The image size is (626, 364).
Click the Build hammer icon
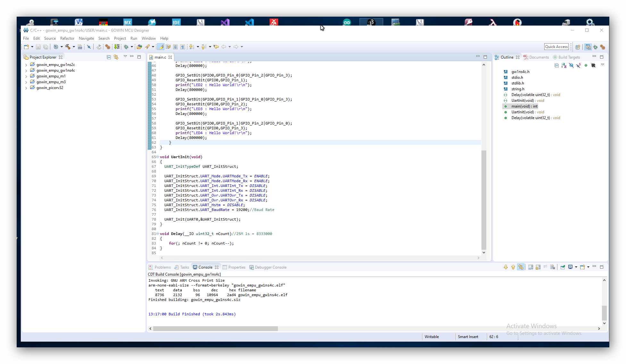68,47
